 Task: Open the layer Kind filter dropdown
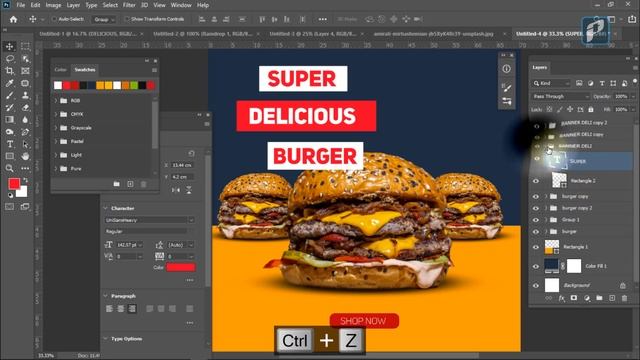point(551,83)
